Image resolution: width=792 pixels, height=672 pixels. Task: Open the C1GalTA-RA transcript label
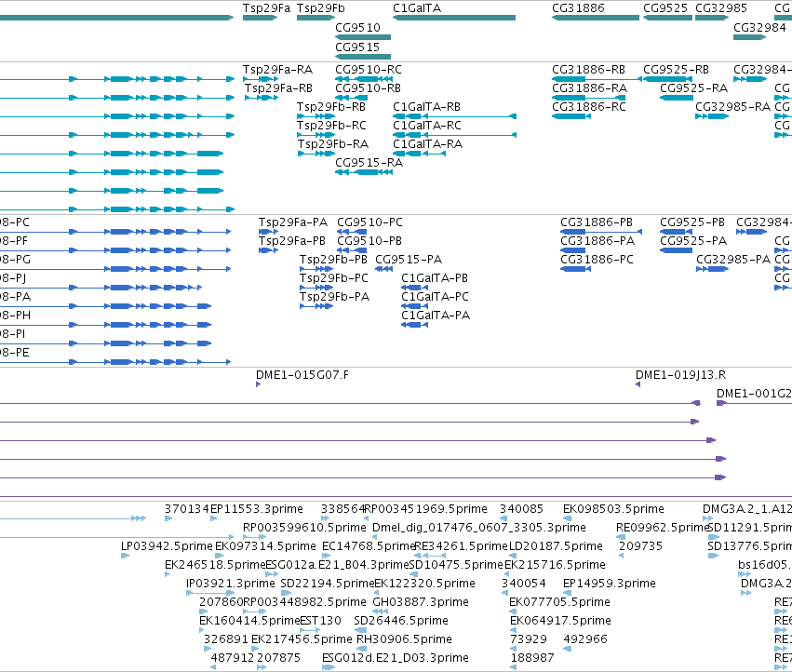pyautogui.click(x=428, y=144)
